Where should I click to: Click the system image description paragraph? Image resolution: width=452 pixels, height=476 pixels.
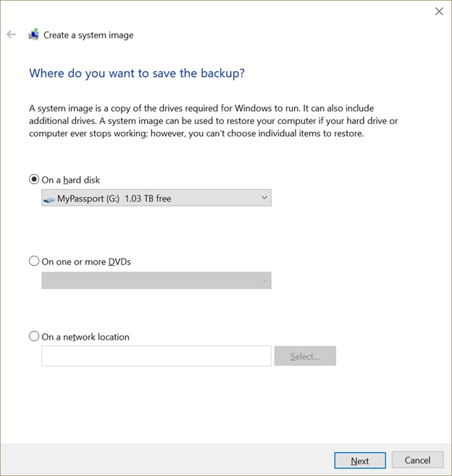point(214,121)
